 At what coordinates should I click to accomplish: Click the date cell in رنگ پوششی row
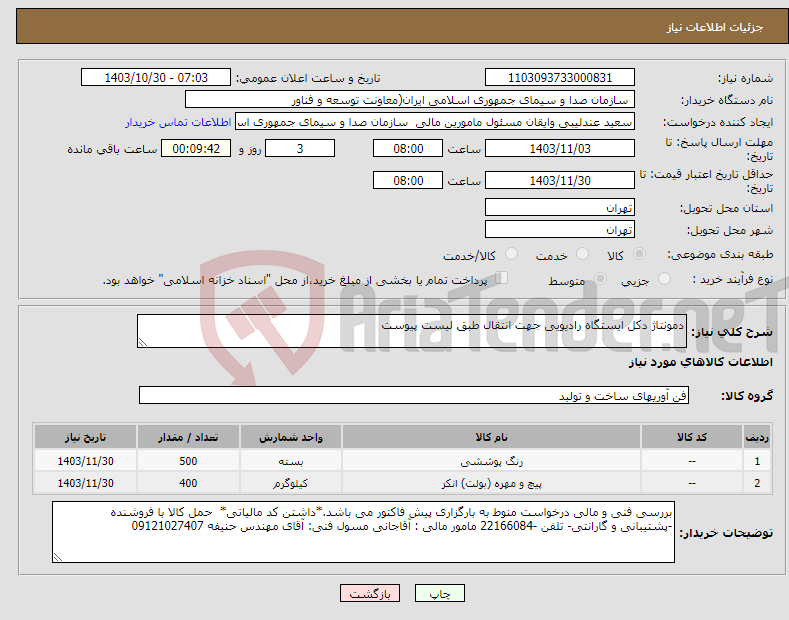[x=86, y=460]
